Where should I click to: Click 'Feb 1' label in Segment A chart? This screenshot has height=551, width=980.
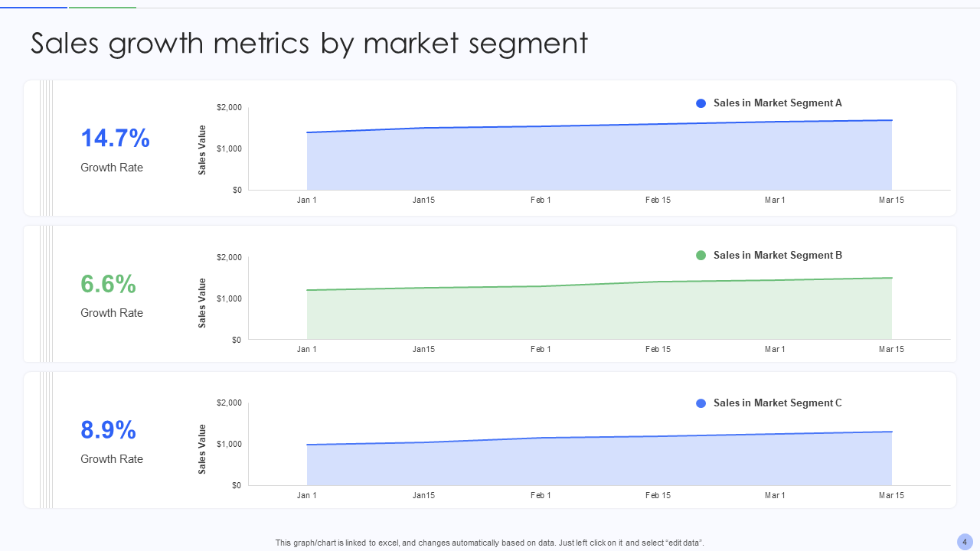point(541,201)
